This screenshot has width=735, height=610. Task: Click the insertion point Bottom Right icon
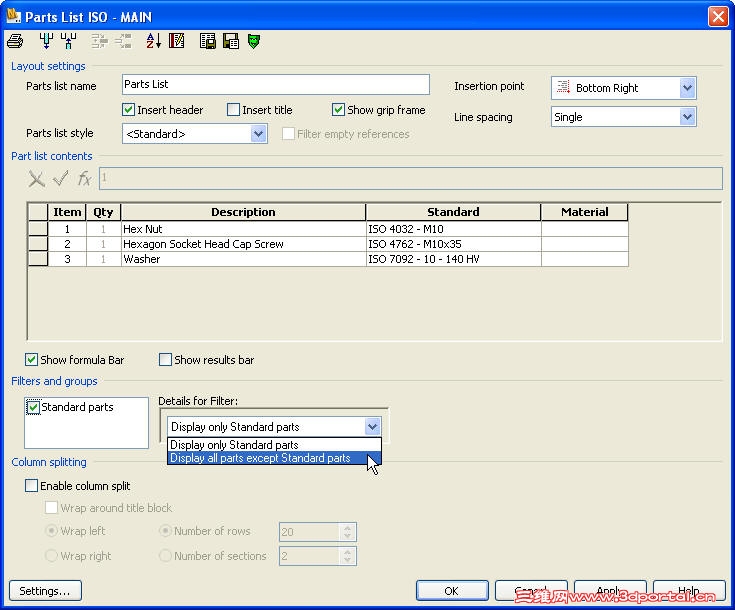(x=563, y=87)
